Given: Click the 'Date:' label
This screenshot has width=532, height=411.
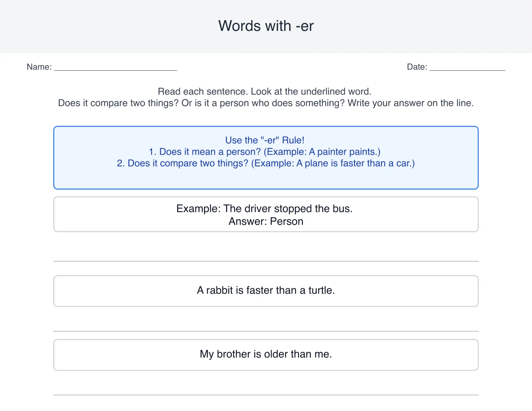Looking at the screenshot, I should pos(417,67).
